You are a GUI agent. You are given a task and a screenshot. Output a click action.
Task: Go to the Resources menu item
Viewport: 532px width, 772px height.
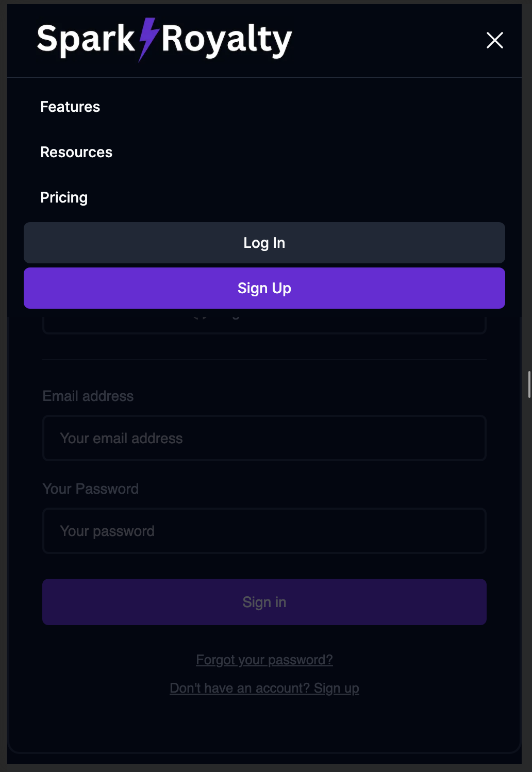click(x=76, y=152)
